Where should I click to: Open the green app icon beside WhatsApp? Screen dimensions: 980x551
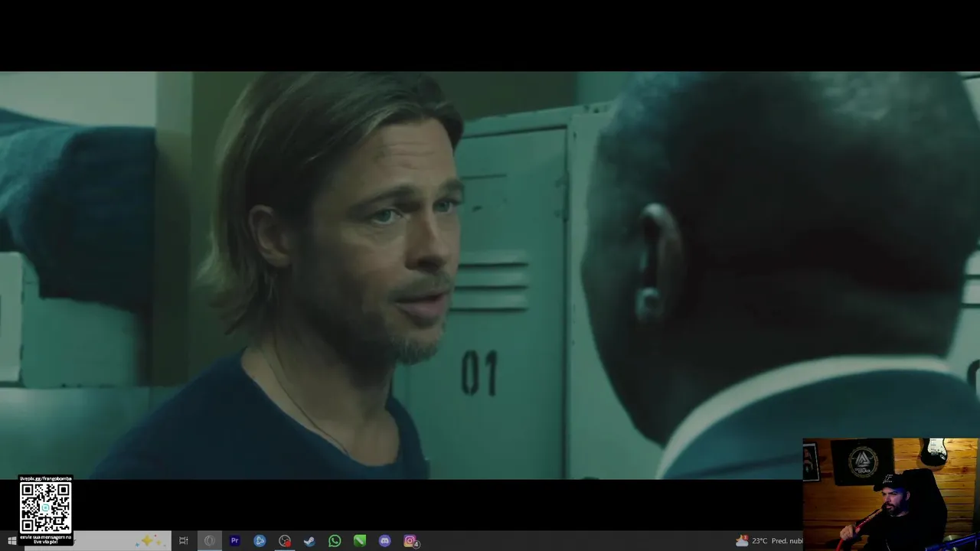pyautogui.click(x=360, y=541)
